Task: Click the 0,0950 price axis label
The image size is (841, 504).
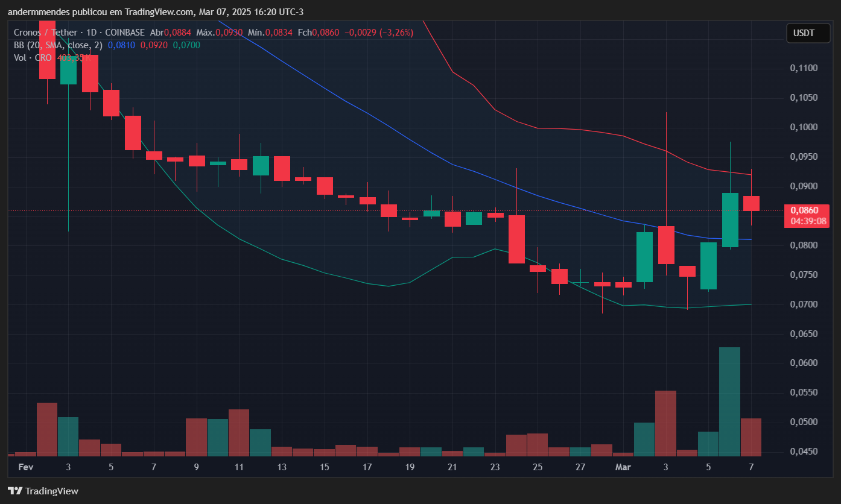Action: coord(804,157)
